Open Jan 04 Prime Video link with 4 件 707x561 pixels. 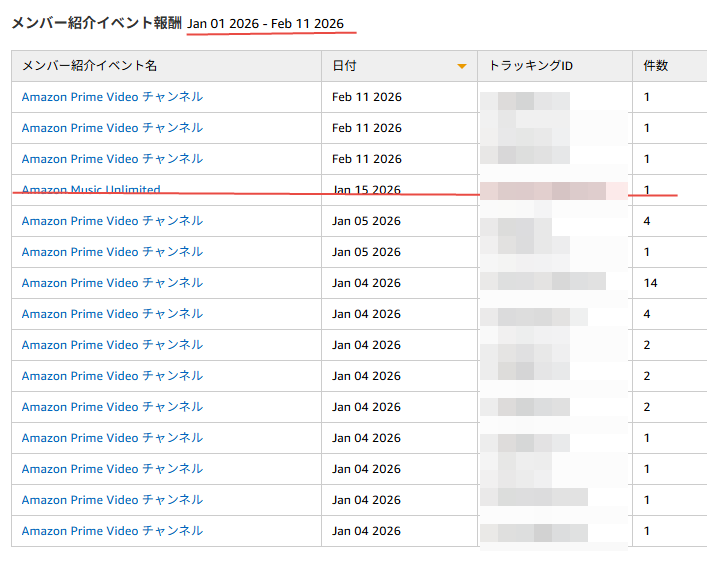click(x=112, y=314)
